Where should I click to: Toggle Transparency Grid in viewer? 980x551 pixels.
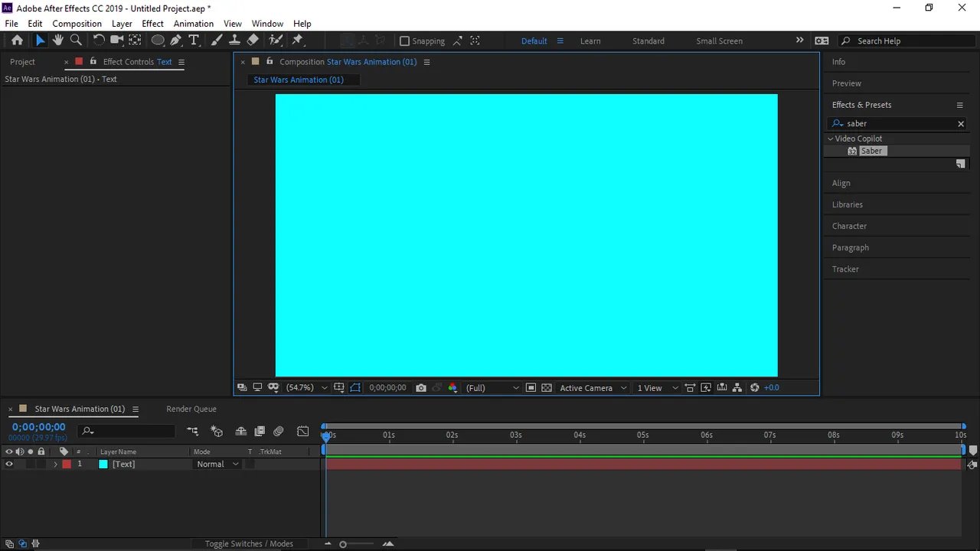(546, 388)
